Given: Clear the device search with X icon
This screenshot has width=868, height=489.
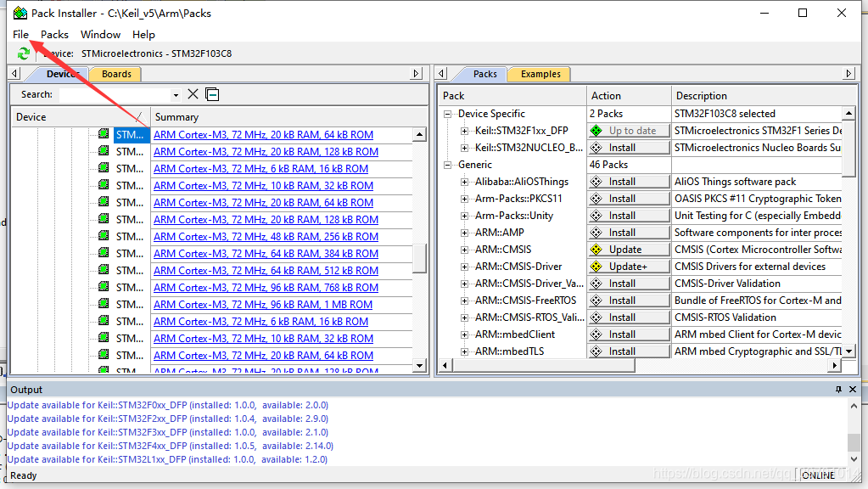Looking at the screenshot, I should tap(193, 94).
